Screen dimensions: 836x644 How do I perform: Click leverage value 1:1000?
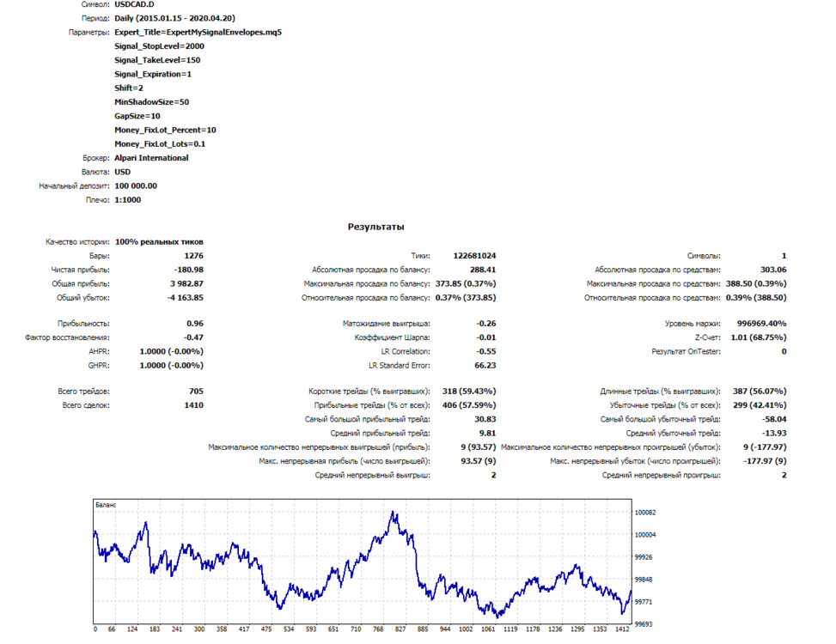point(127,200)
